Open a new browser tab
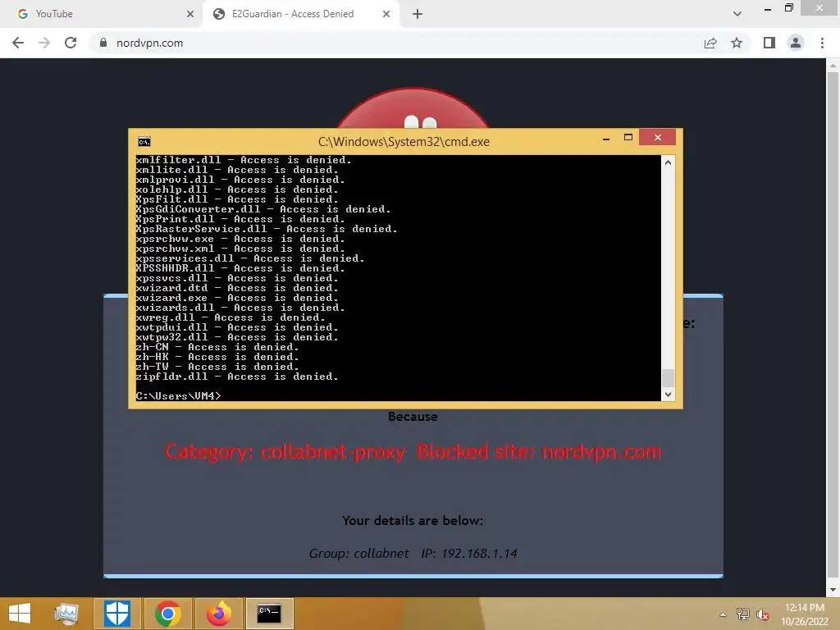Viewport: 840px width, 630px height. tap(418, 14)
